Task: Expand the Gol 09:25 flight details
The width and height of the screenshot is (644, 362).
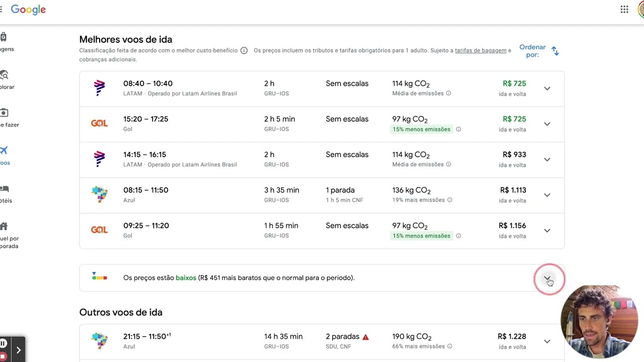Action: [547, 231]
